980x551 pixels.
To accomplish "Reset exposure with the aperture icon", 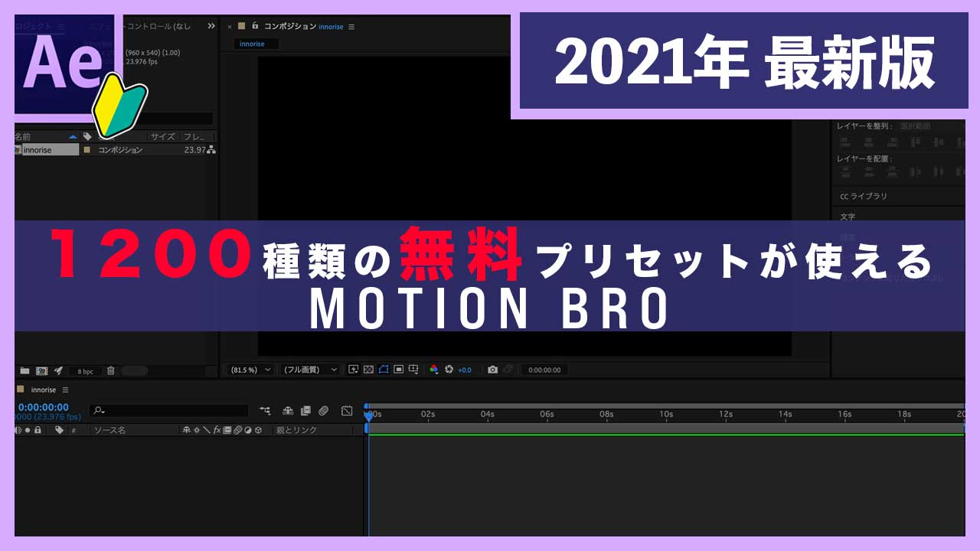I will pos(449,369).
